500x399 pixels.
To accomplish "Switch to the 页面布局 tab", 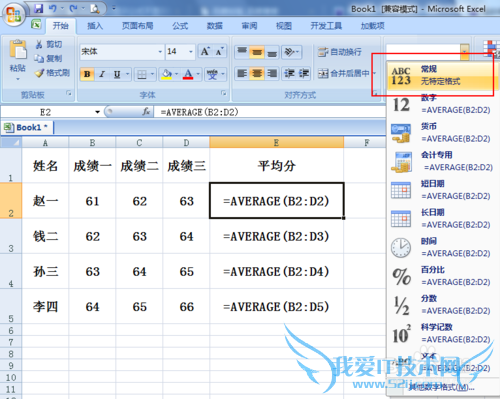I will pyautogui.click(x=137, y=26).
